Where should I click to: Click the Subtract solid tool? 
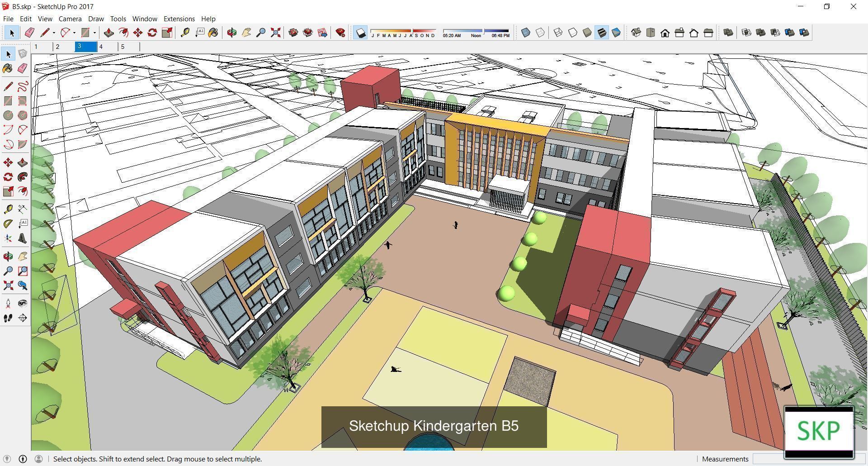pyautogui.click(x=775, y=33)
